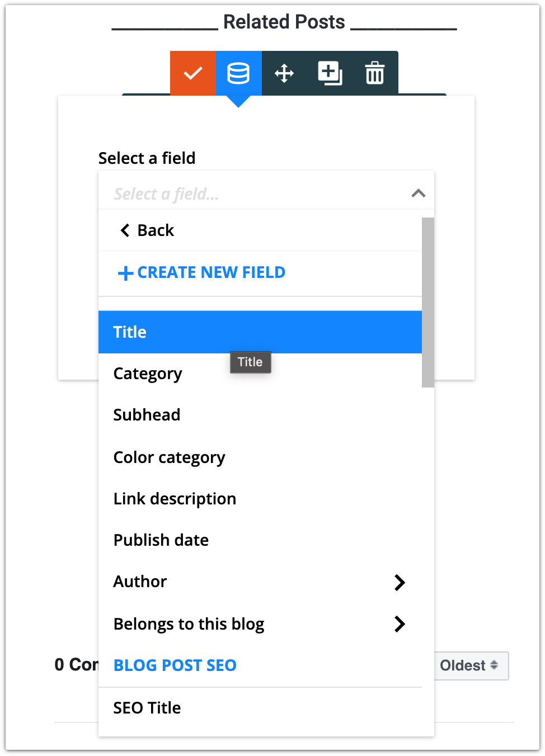545x756 pixels.
Task: Click the trash delete icon
Action: [375, 73]
